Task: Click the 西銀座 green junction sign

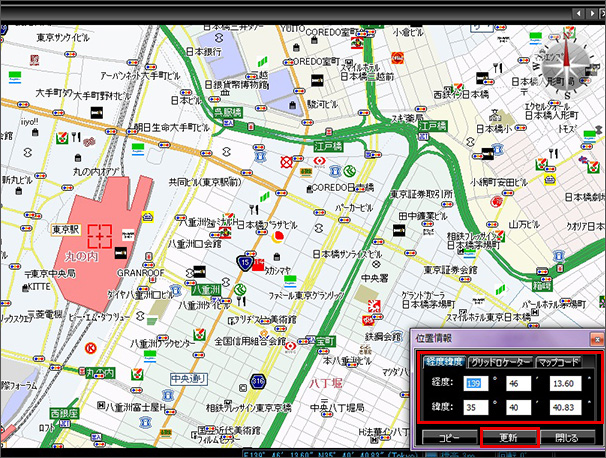Action: pyautogui.click(x=64, y=414)
